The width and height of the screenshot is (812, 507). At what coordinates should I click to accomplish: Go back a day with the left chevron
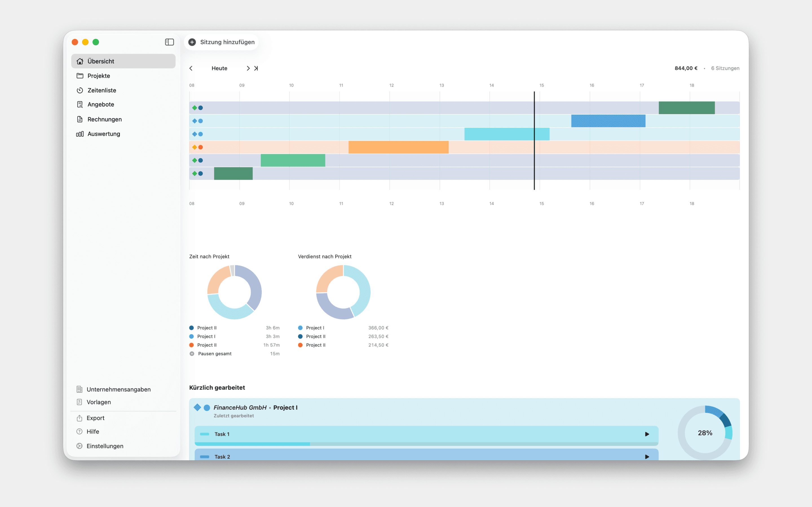pos(191,68)
